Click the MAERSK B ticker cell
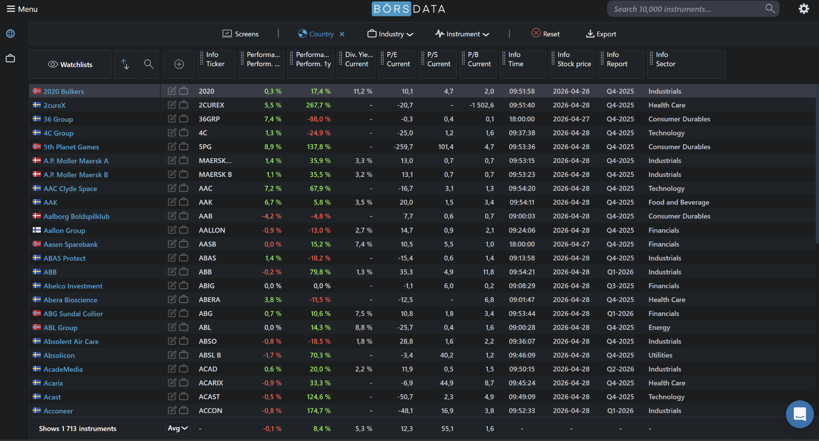819x441 pixels. 215,175
